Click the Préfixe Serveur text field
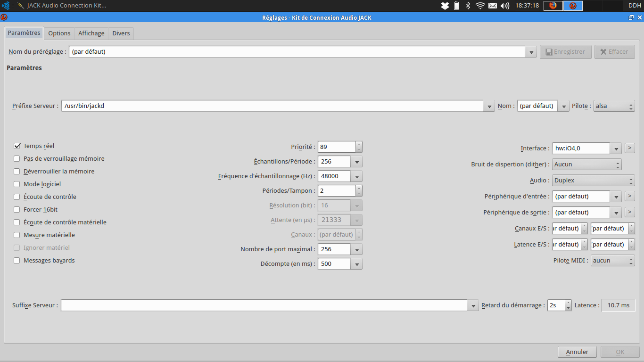Image resolution: width=644 pixels, height=362 pixels. click(x=272, y=106)
